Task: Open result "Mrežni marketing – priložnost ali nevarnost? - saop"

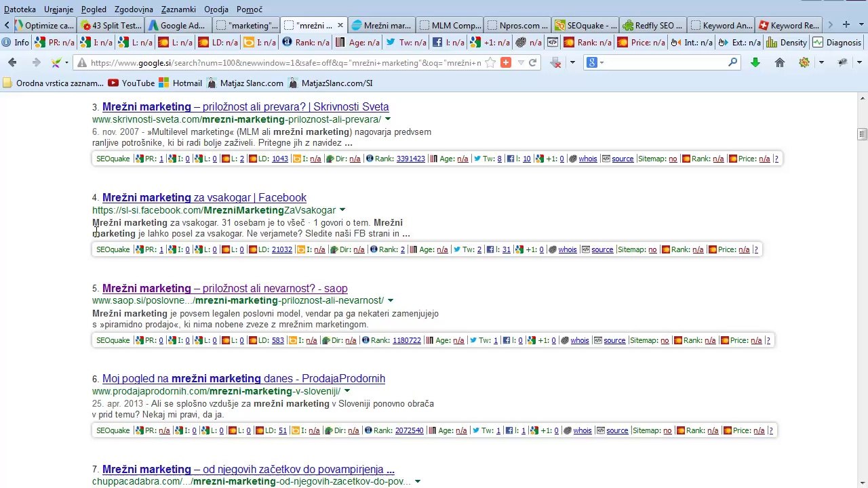Action: click(x=225, y=288)
